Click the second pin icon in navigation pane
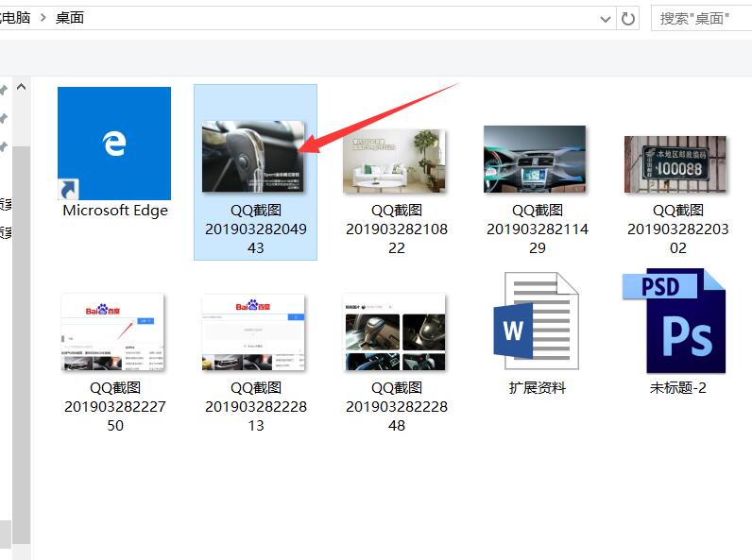Screen dimensions: 752x560 point(4,118)
